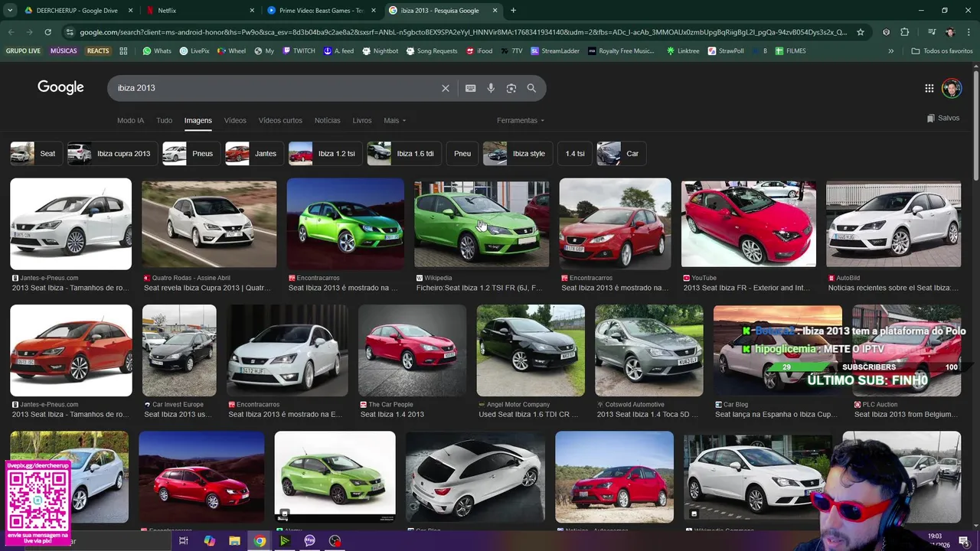Open the on-screen keyboard icon in search bar
This screenshot has width=980, height=551.
click(470, 88)
